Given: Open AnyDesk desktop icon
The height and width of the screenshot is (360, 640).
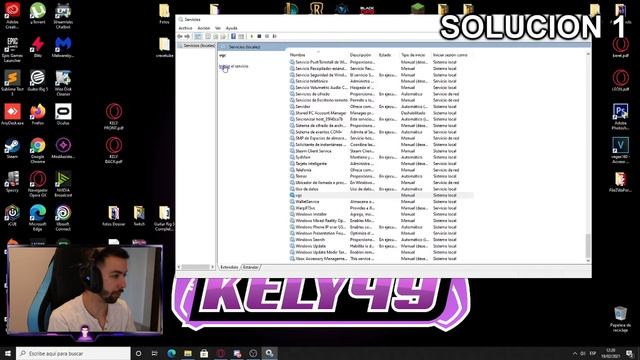Looking at the screenshot, I should pos(12,114).
